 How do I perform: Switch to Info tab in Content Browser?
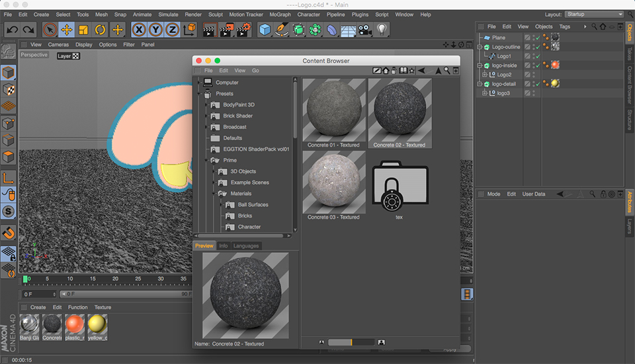[x=223, y=246]
